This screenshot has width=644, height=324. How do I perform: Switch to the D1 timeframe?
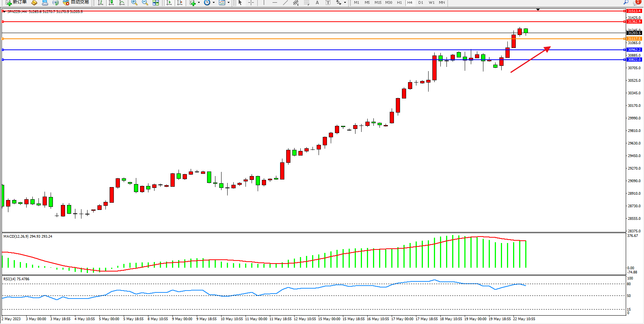421,3
